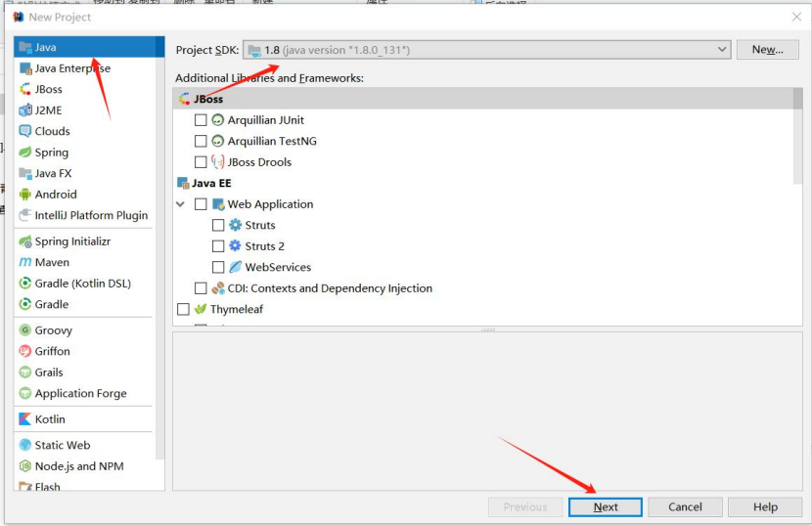812x526 pixels.
Task: Check CDI: Contexts and Dependency Injection
Action: tap(201, 288)
